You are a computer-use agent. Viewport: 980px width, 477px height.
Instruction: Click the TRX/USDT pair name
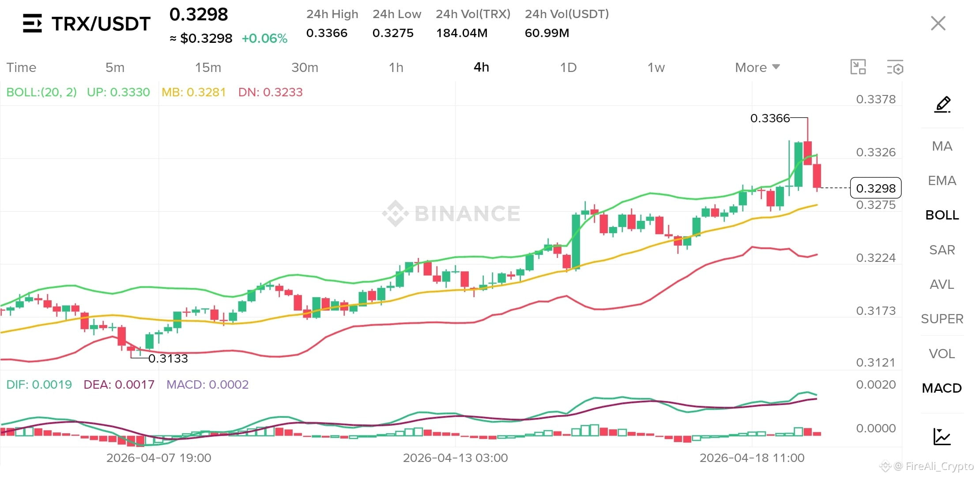click(101, 24)
